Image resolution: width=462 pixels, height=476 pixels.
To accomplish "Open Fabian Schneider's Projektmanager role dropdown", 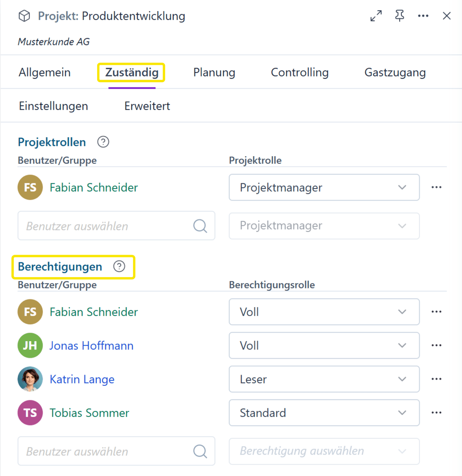I will click(x=324, y=187).
